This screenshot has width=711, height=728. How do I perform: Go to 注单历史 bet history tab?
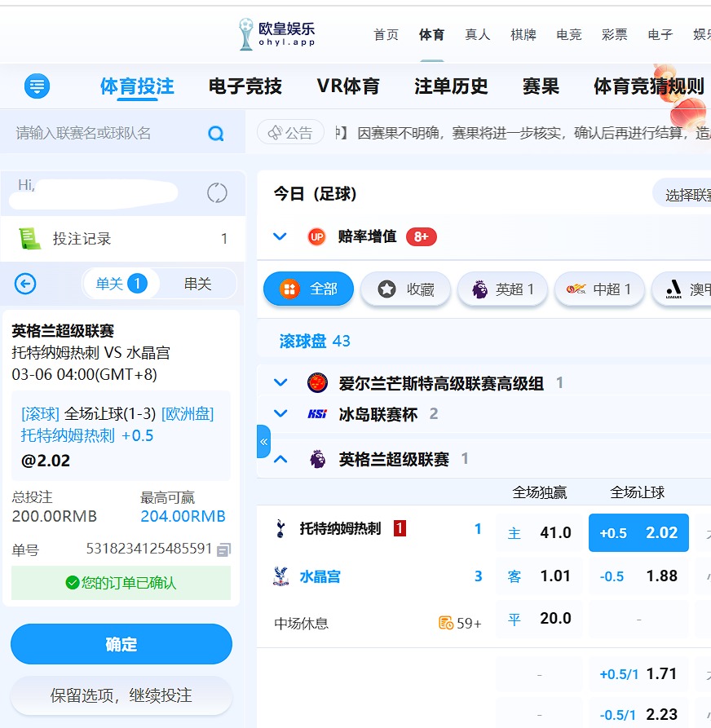coord(451,86)
